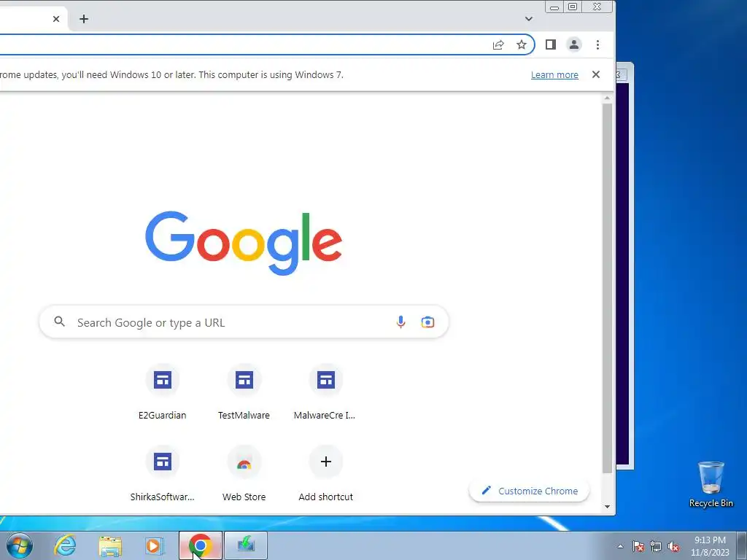747x560 pixels.
Task: Click the search magnifier icon
Action: (x=60, y=322)
